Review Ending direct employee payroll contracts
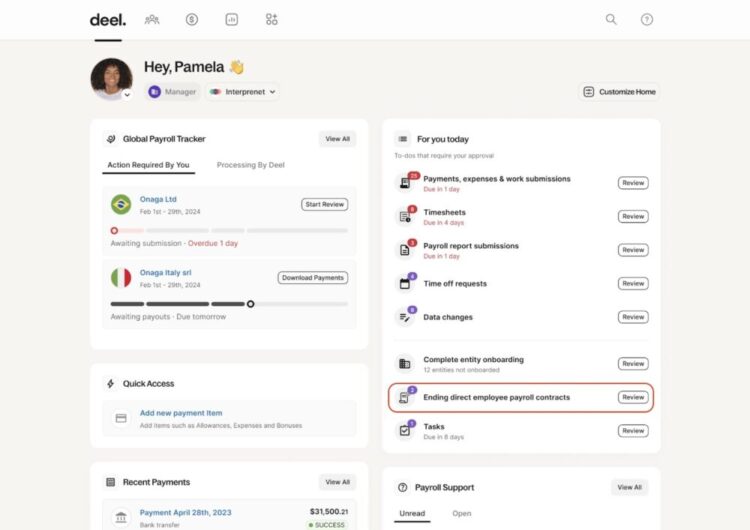Viewport: 750px width, 530px height. (x=633, y=397)
